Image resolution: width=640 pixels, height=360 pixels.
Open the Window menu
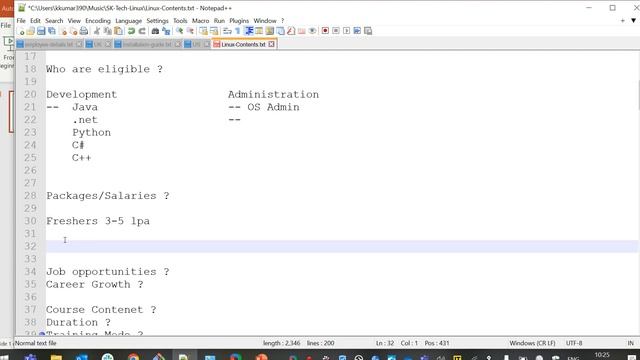[265, 21]
